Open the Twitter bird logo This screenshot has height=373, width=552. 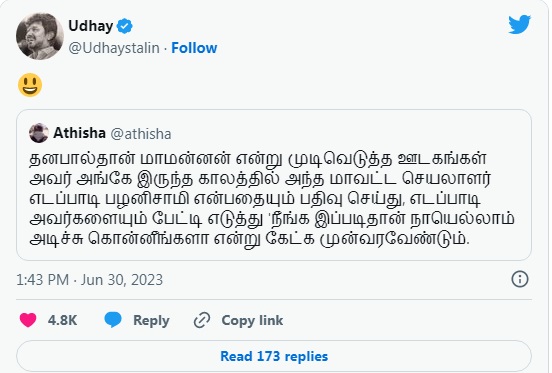[519, 24]
